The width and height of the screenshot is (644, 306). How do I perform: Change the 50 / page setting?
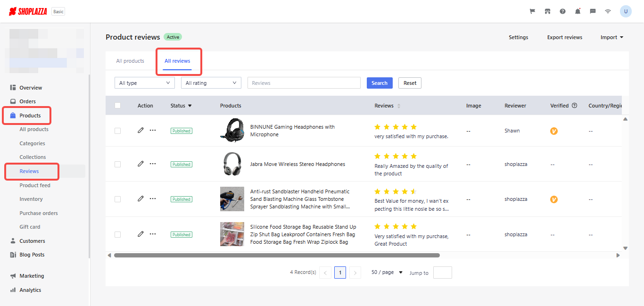pyautogui.click(x=387, y=273)
